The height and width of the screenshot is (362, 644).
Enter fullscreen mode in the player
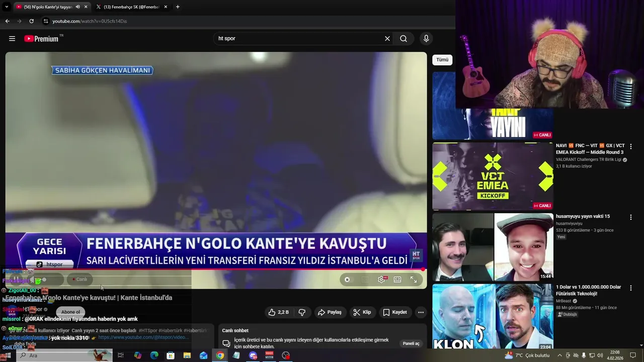414,280
